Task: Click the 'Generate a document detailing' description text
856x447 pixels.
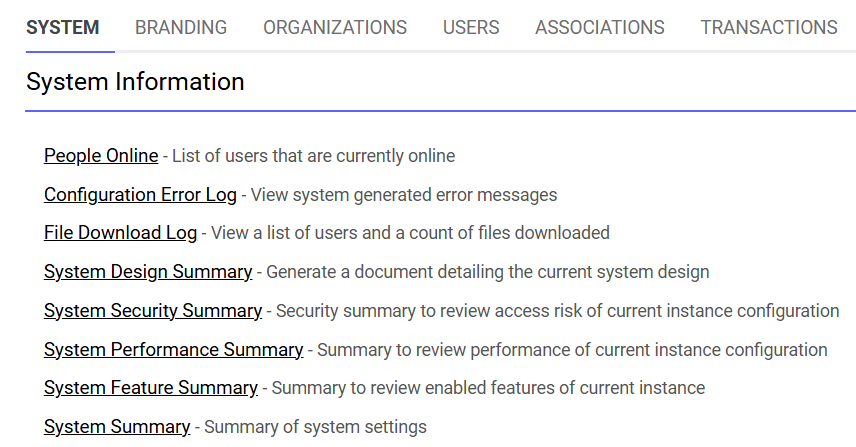Action: [488, 272]
